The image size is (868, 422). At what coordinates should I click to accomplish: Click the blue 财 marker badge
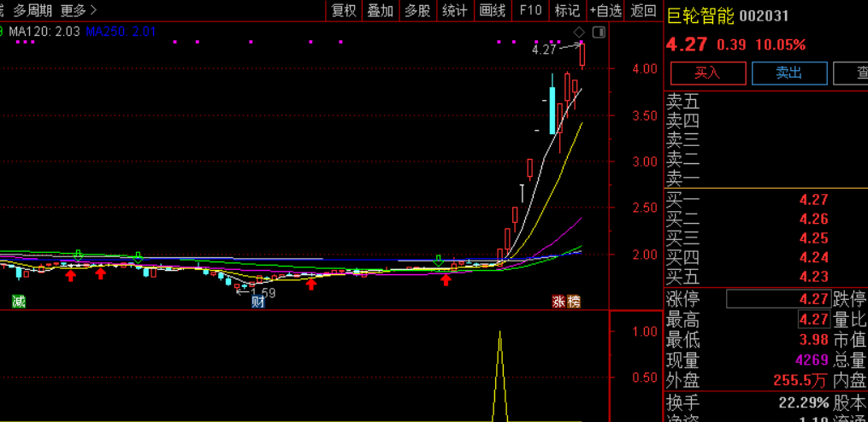258,302
